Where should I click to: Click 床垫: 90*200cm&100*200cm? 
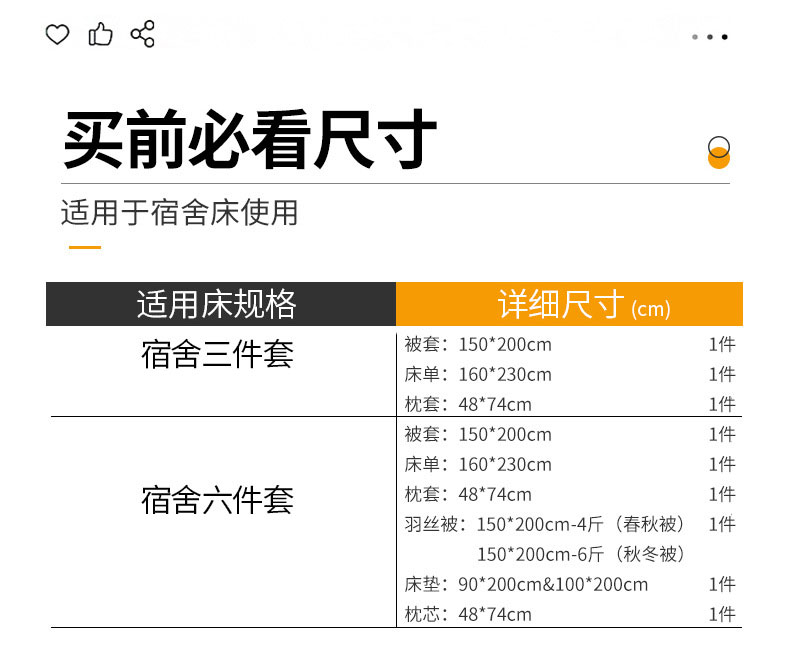pyautogui.click(x=526, y=584)
